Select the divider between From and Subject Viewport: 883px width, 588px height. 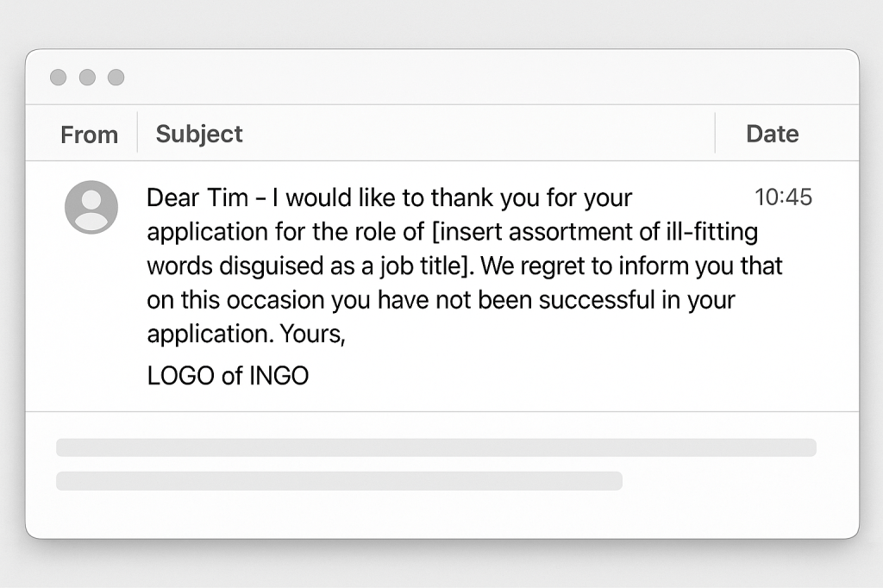point(137,133)
